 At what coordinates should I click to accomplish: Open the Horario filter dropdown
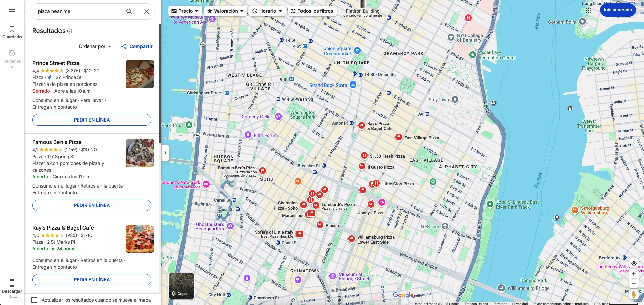[x=267, y=11]
